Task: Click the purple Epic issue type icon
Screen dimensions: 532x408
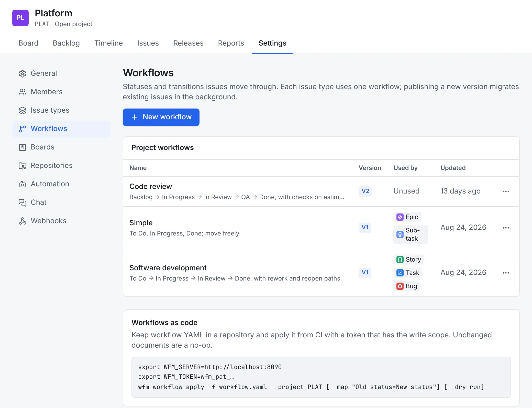Action: [400, 217]
